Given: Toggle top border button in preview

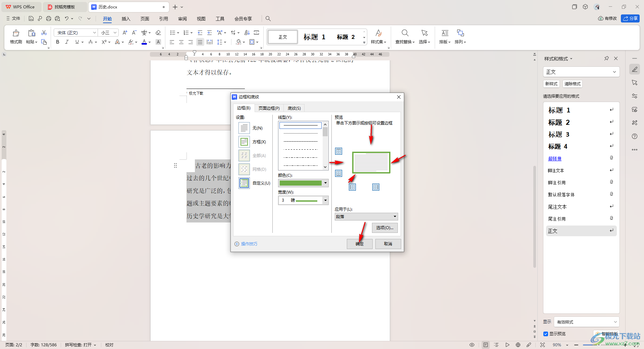Looking at the screenshot, I should (339, 151).
